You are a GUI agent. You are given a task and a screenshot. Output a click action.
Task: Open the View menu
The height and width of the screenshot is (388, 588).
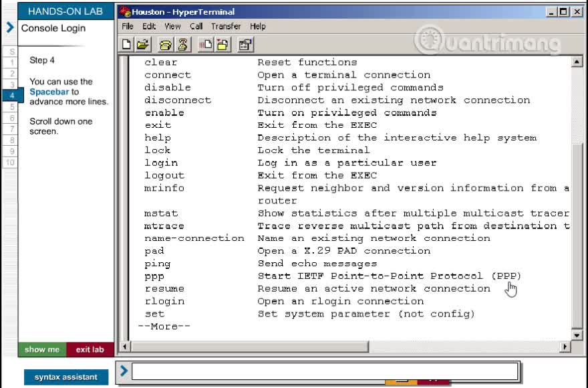172,26
